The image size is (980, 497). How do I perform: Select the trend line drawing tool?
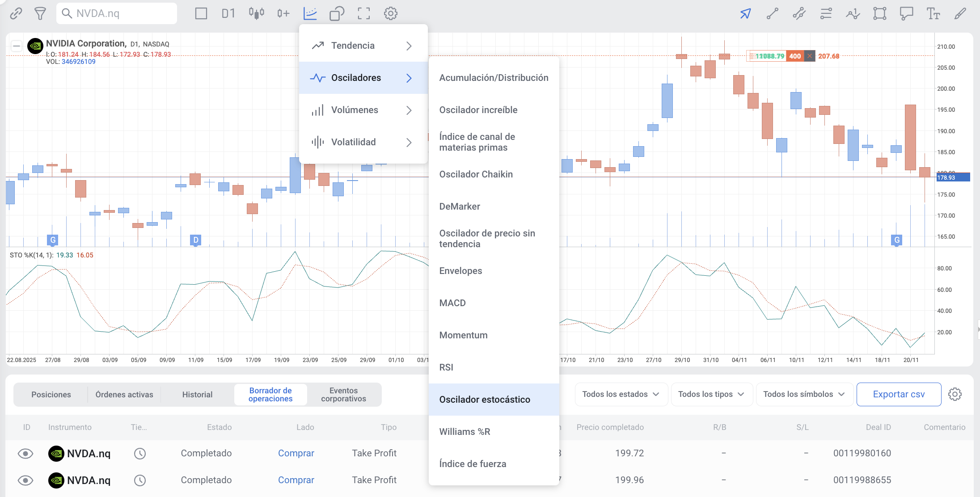[x=772, y=13]
